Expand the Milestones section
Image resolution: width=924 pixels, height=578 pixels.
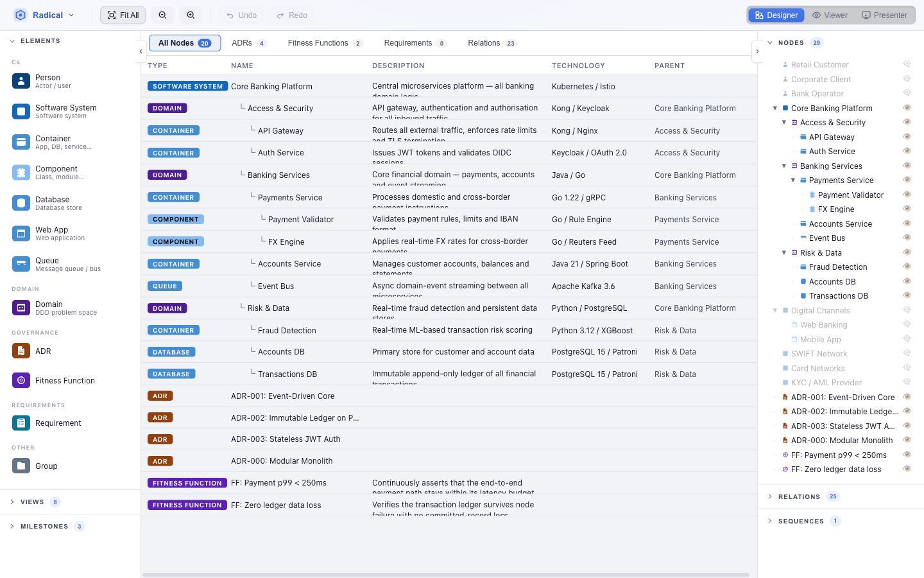pyautogui.click(x=12, y=527)
